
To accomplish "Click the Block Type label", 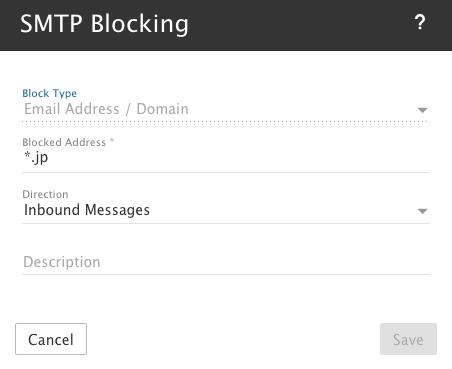I will tap(49, 93).
